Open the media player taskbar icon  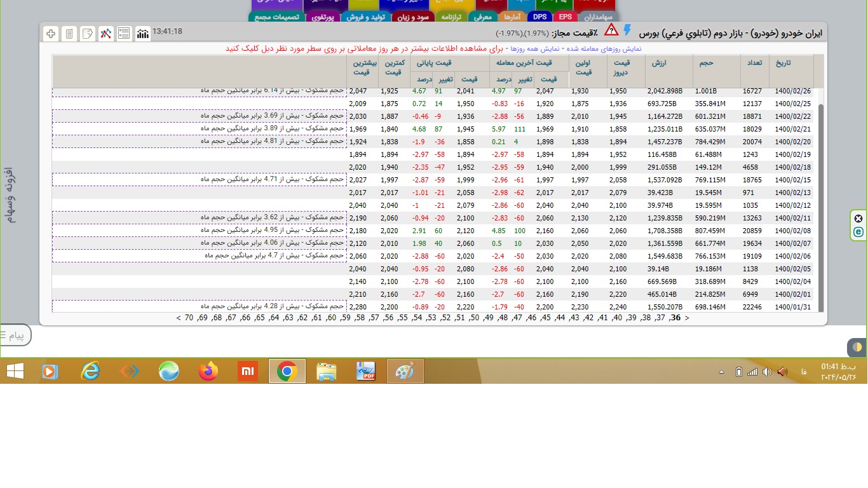point(50,371)
